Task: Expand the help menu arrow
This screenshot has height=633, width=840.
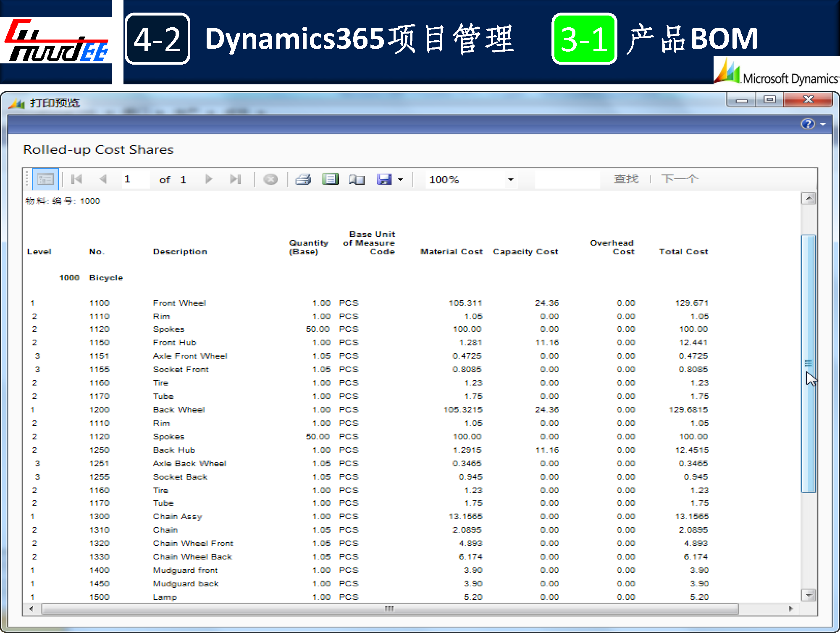Action: (x=823, y=124)
